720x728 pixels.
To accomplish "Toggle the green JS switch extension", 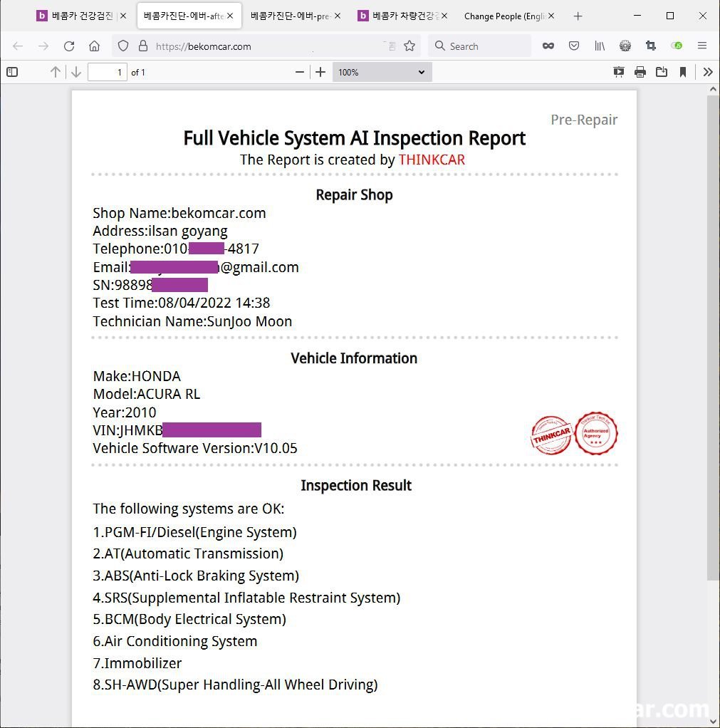I will 677,46.
